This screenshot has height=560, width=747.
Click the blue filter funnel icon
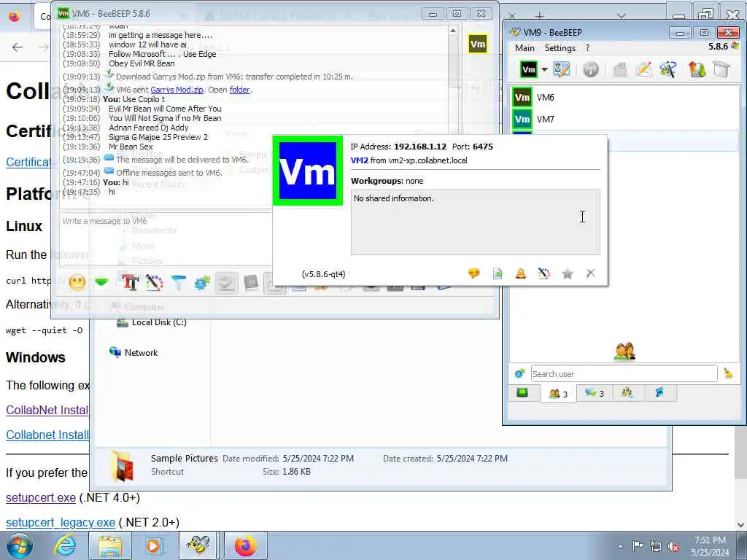(x=179, y=283)
